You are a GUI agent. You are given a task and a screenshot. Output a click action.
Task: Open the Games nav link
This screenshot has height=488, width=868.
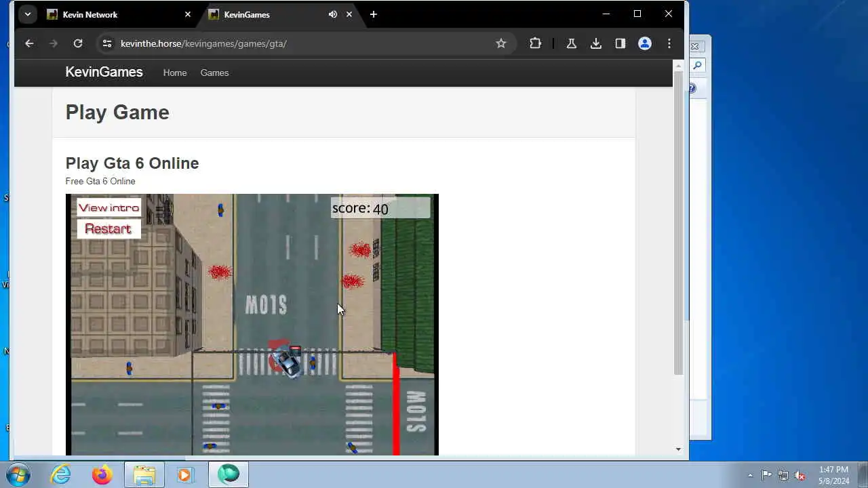(214, 73)
